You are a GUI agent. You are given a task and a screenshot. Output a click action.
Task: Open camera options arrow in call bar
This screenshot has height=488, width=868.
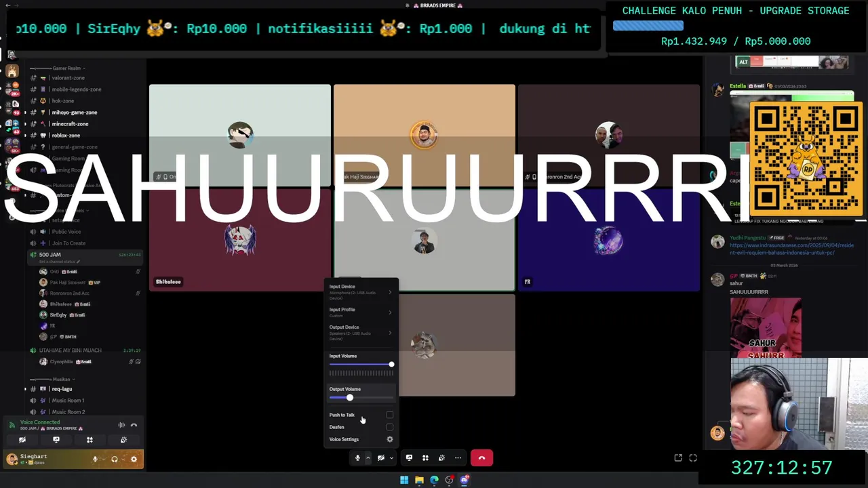click(x=391, y=458)
